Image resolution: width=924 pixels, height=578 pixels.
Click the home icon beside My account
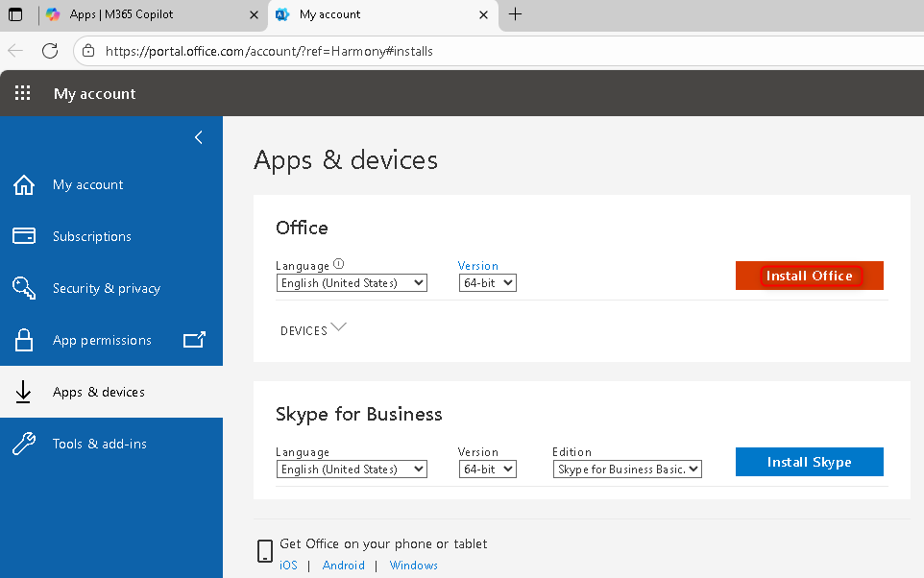click(x=24, y=184)
